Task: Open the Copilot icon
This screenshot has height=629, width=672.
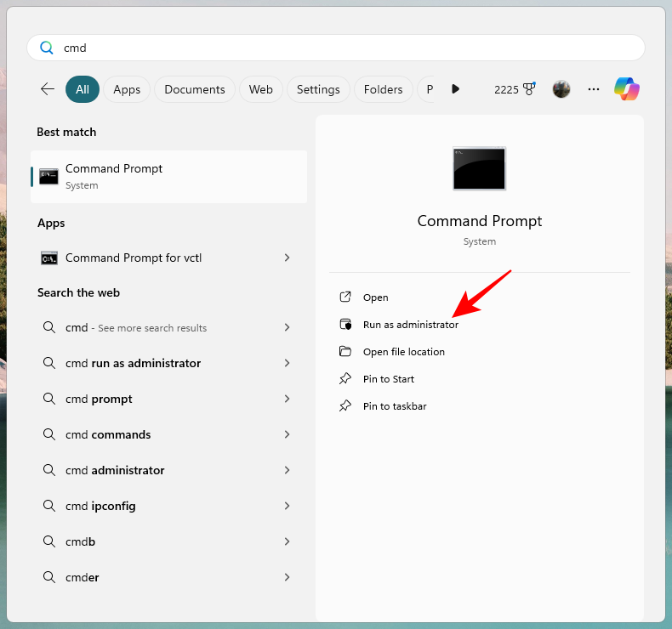Action: 627,89
